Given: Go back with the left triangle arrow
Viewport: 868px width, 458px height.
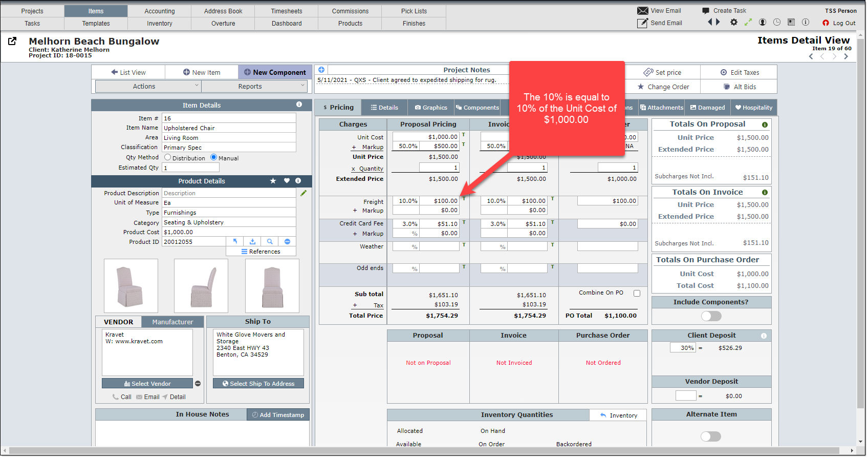Looking at the screenshot, I should [710, 22].
